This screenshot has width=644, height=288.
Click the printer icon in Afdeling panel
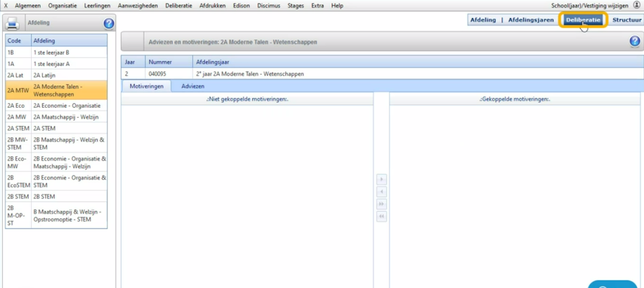12,24
